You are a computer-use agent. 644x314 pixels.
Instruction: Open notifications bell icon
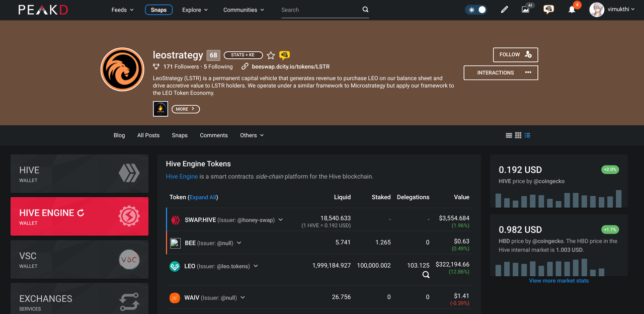coord(572,10)
